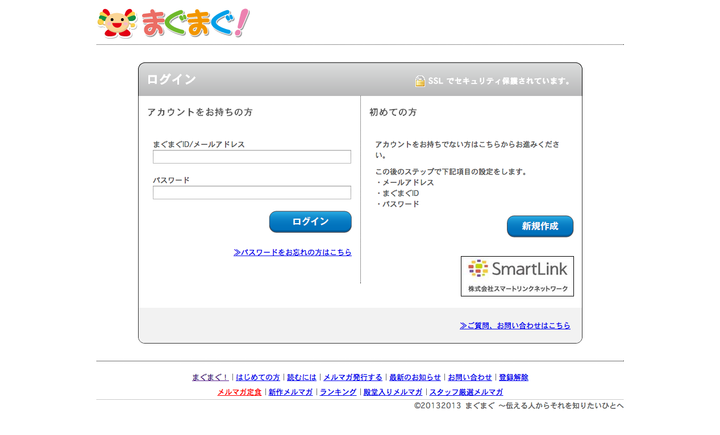This screenshot has width=720, height=435.
Task: Open the パスワードをお忘れの方はこちら link
Action: (292, 252)
